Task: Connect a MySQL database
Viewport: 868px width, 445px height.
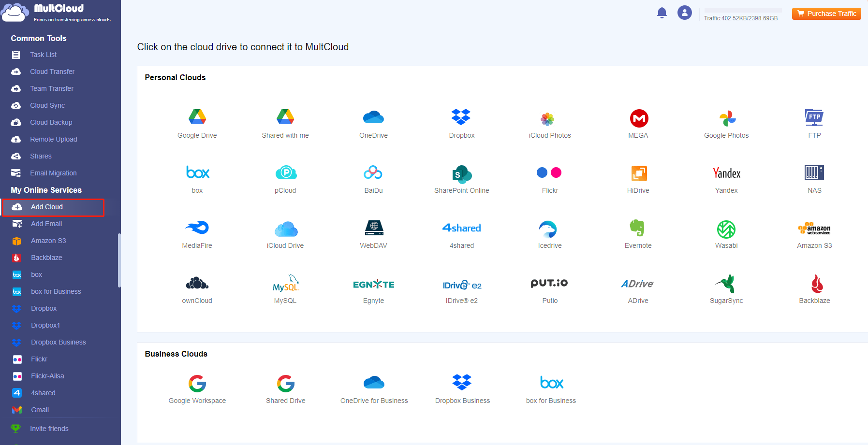Action: coord(286,284)
